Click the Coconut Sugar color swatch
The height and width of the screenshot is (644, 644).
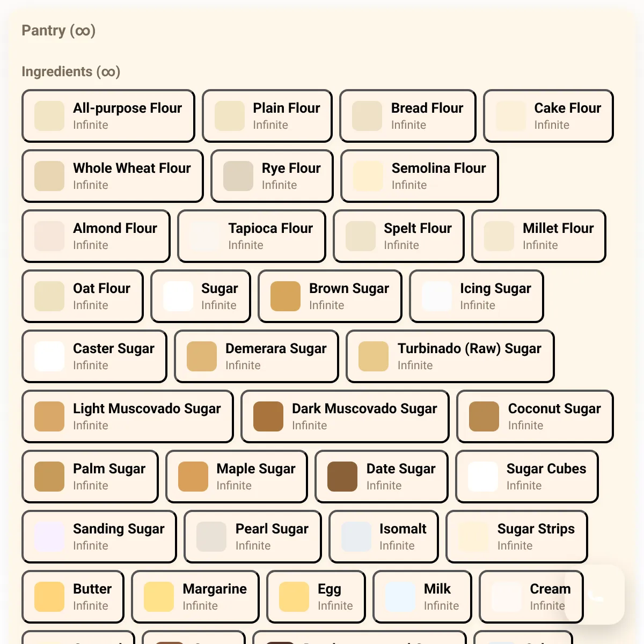[484, 416]
